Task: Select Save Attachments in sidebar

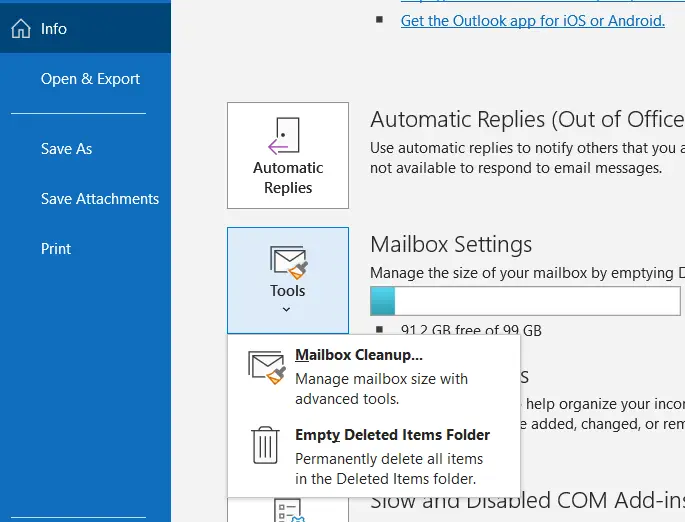Action: pyautogui.click(x=100, y=199)
